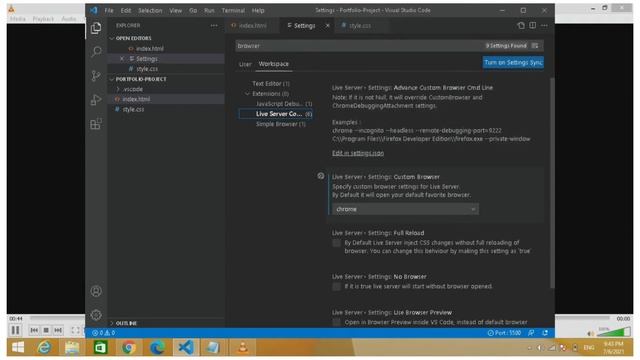Open editor More Actions ellipsis
Image resolution: width=640 pixels, height=360 pixels.
(544, 25)
